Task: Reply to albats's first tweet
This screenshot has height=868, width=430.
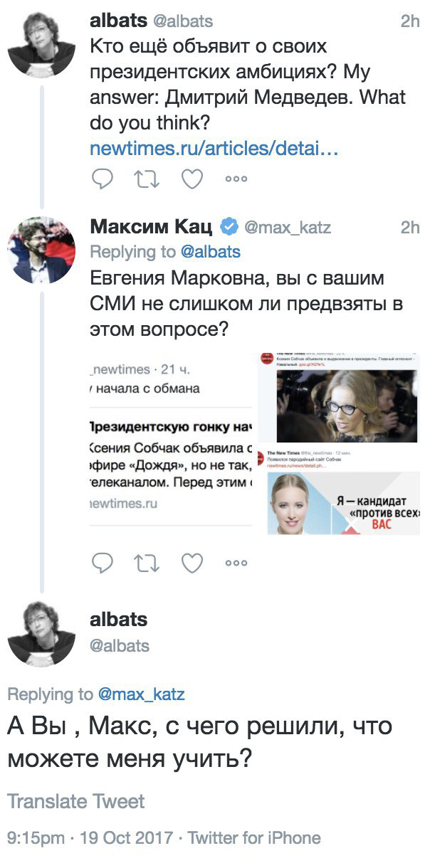Action: (103, 179)
